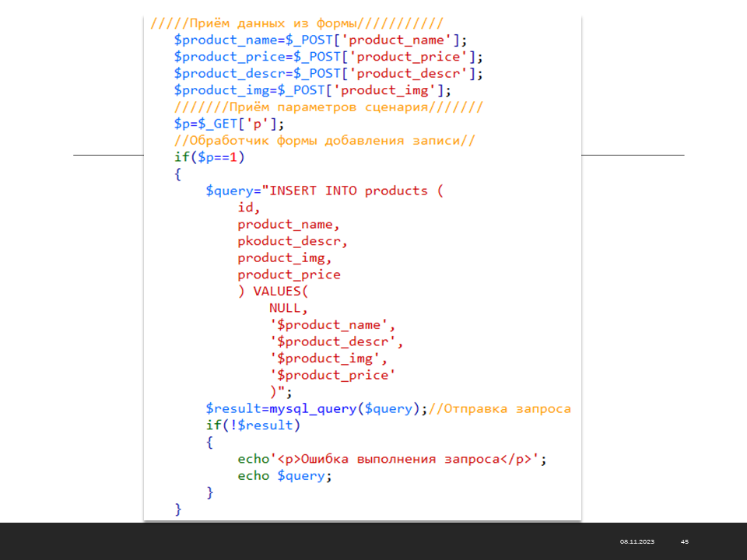This screenshot has height=560, width=747.
Task: Click the ') VALUES(' line
Action: tap(273, 292)
